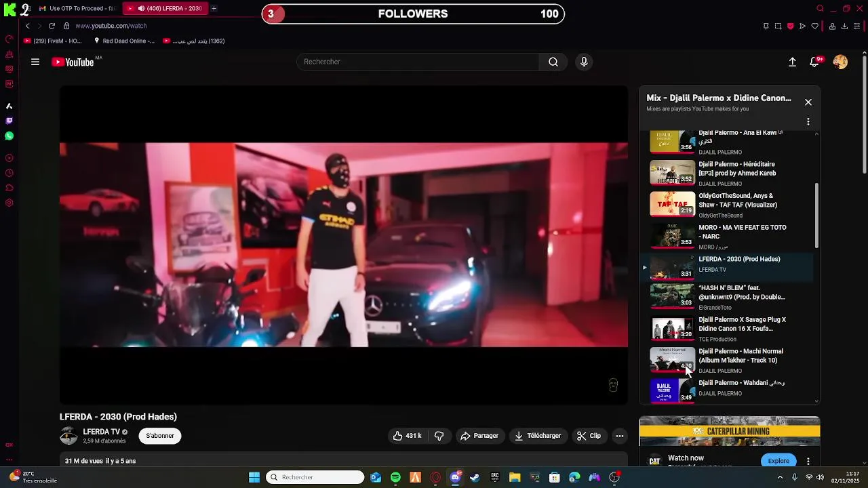The height and width of the screenshot is (488, 868).
Task: Open a new browser tab with plus
Action: 214,8
